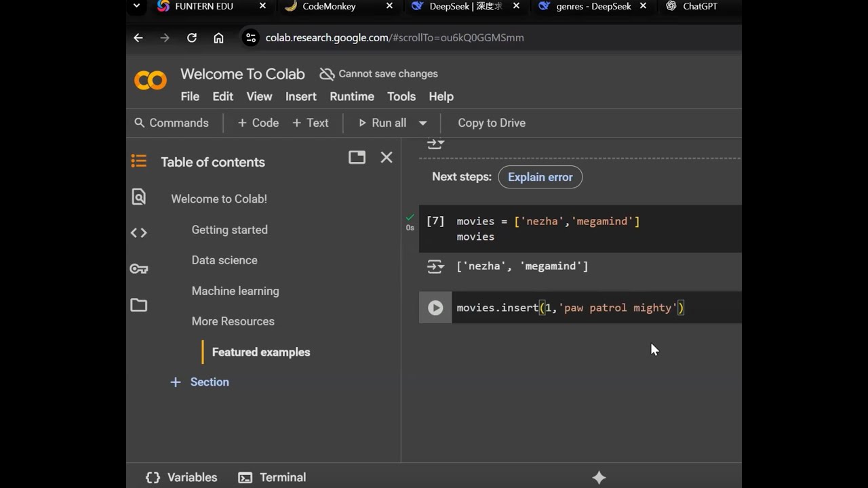Click Copy to Drive
This screenshot has height=488, width=868.
(492, 123)
